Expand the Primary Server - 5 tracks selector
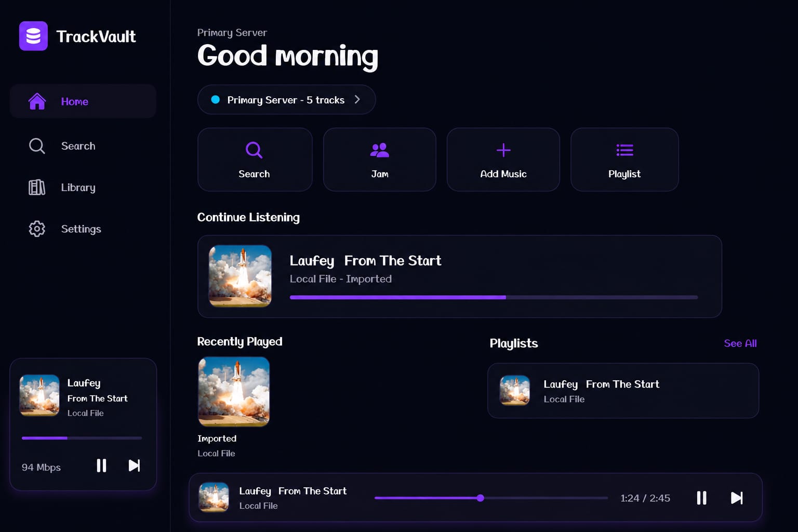798x532 pixels. point(286,100)
